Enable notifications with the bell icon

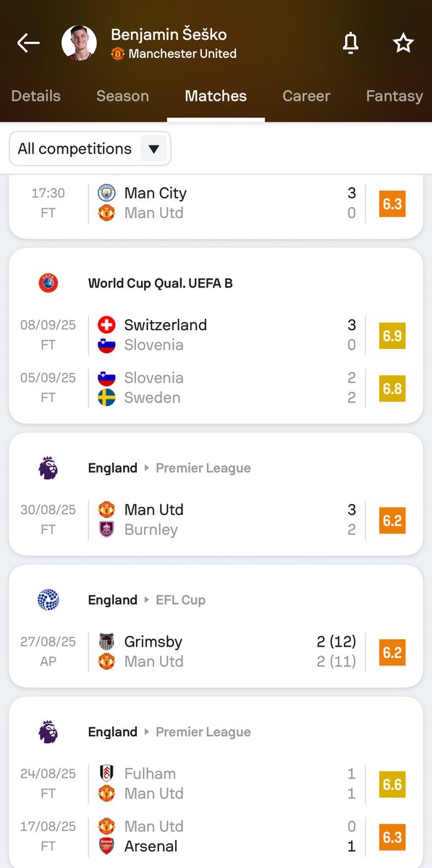coord(351,43)
